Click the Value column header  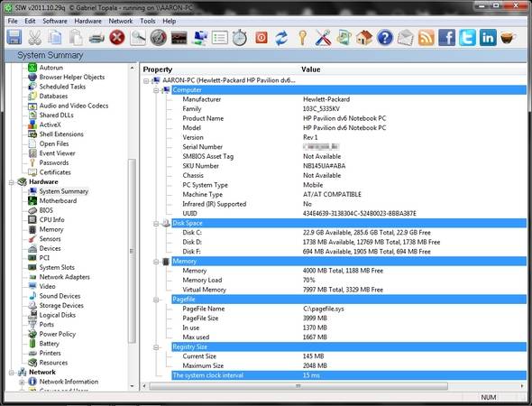(311, 69)
